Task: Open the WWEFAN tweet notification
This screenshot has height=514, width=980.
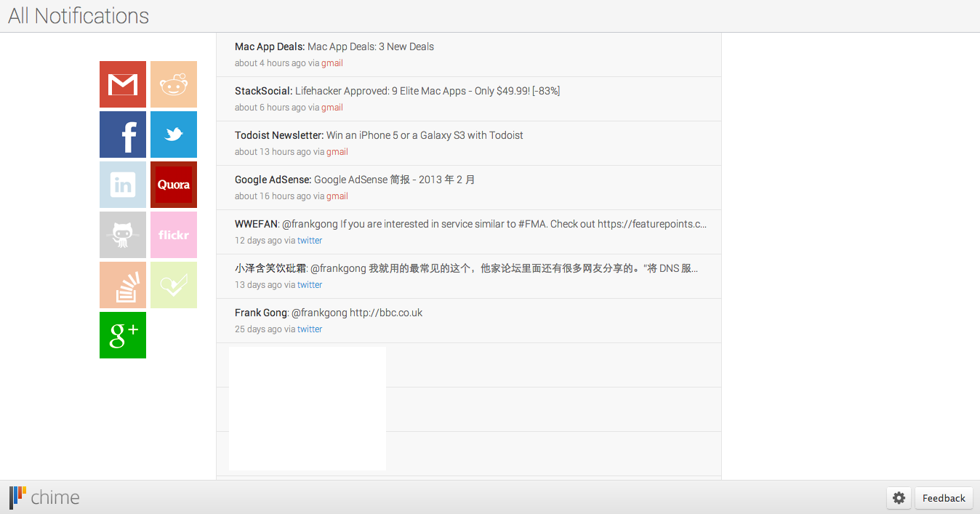Action: 469,232
